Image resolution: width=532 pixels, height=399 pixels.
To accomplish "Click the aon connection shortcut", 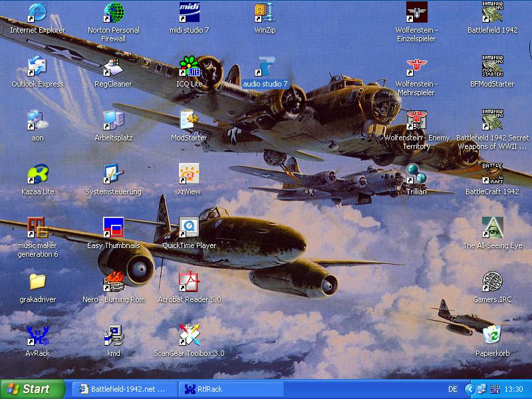I will coord(37,120).
